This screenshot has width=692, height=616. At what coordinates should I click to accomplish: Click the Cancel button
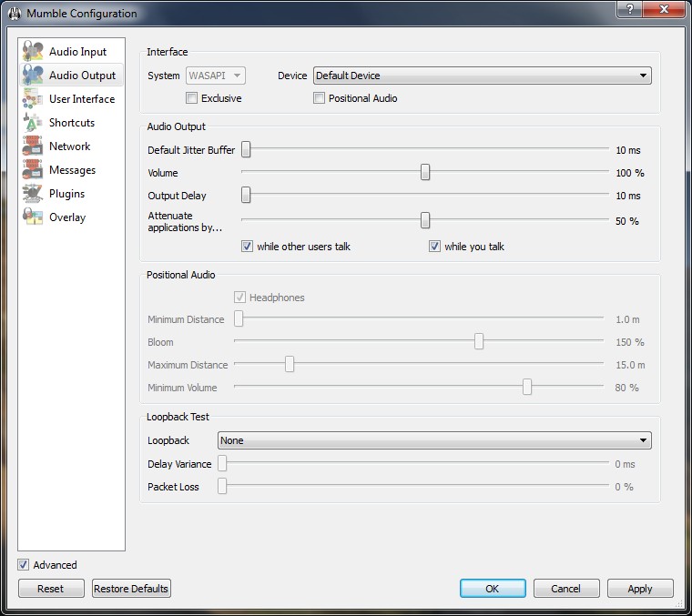pos(566,588)
